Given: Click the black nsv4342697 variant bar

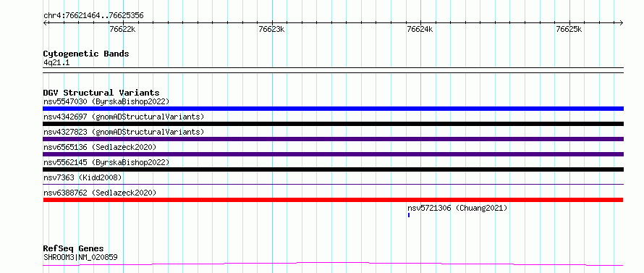Looking at the screenshot, I should [333, 124].
